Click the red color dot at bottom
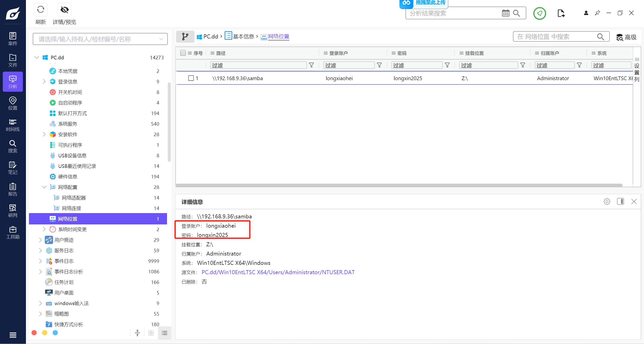The image size is (644, 344). pos(34,333)
